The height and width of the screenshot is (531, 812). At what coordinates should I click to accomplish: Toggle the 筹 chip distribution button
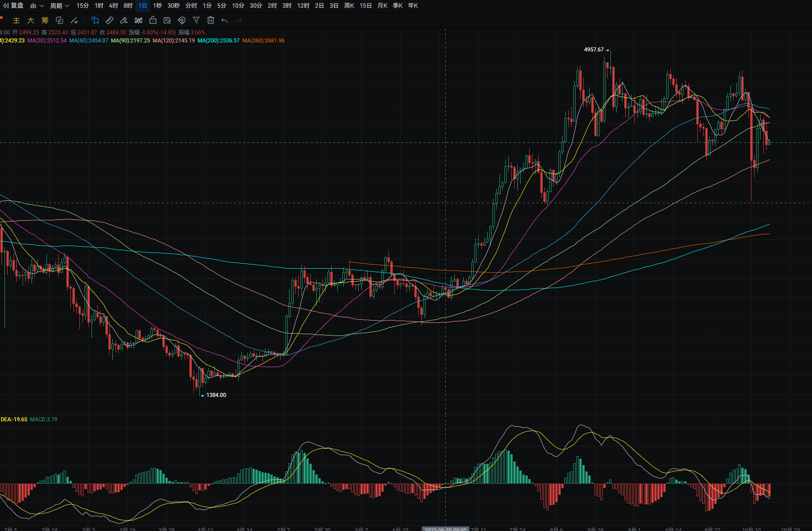(45, 20)
